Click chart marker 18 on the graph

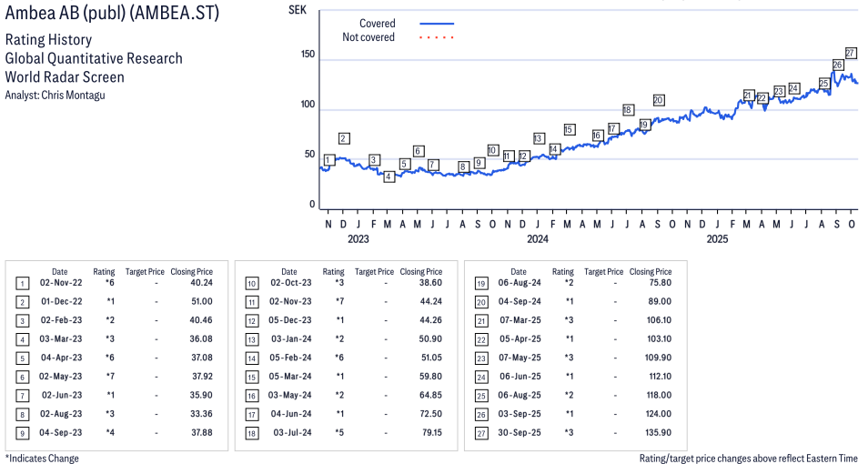(628, 110)
